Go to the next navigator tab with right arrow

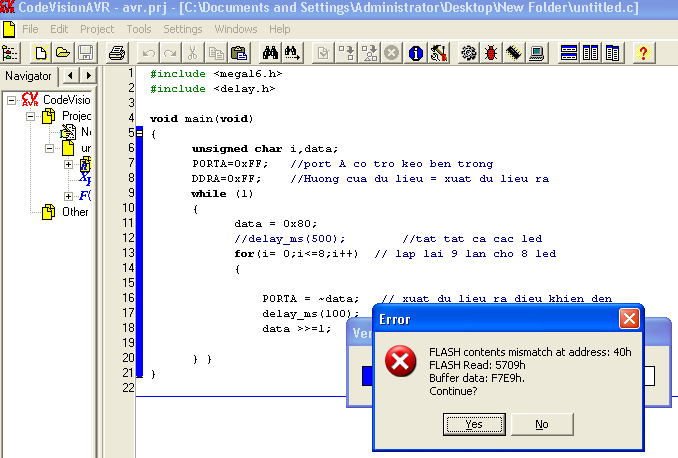(x=88, y=76)
